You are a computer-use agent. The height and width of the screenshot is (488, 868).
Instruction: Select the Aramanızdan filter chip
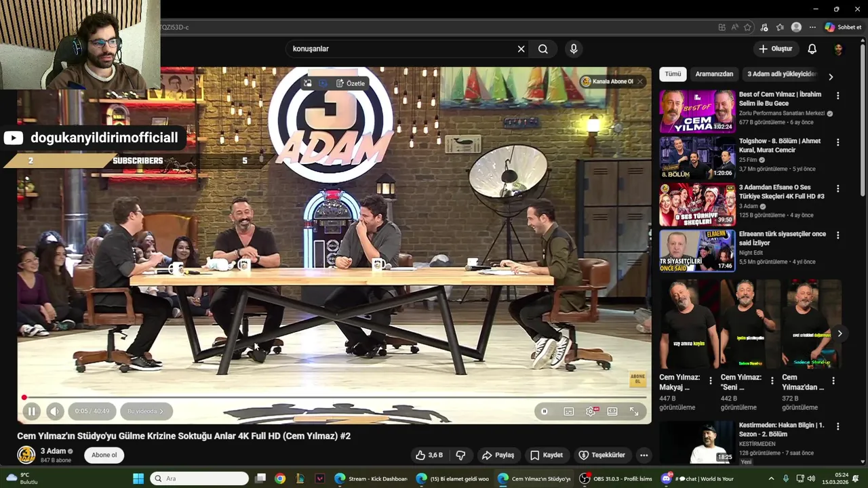[714, 74]
